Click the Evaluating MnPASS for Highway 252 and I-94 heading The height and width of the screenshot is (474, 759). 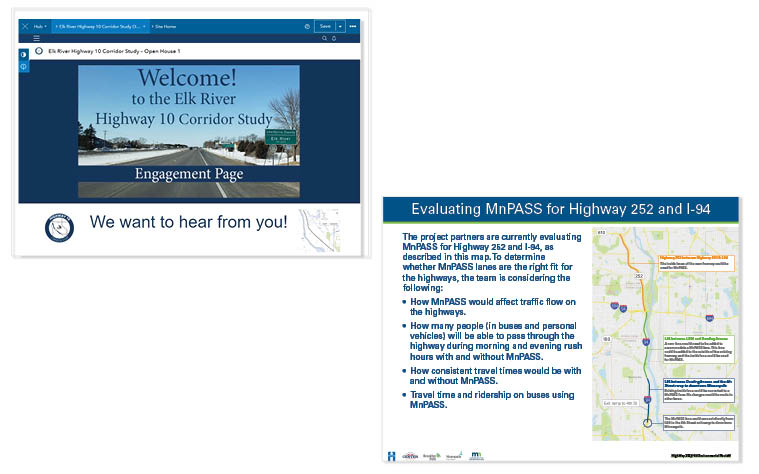tap(561, 209)
